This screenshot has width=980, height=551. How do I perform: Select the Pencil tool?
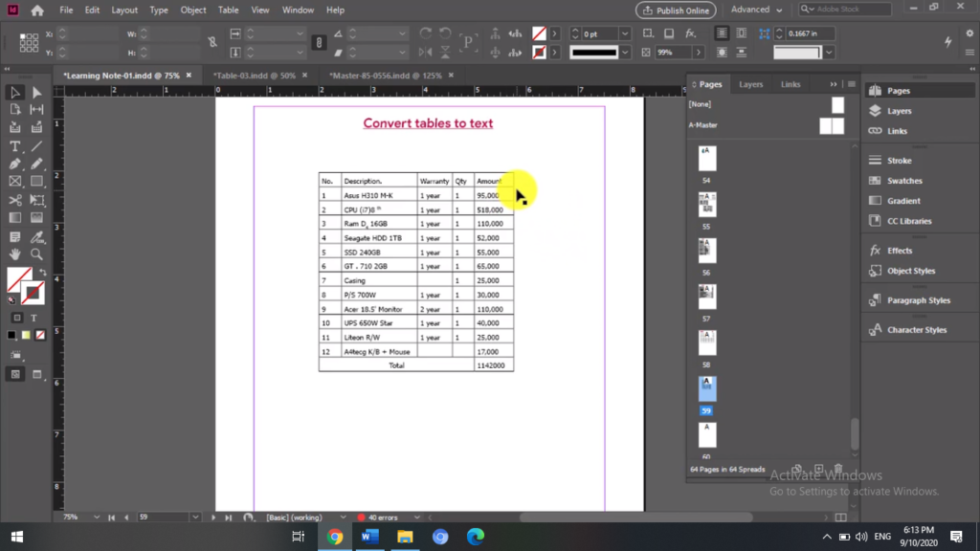coord(37,165)
